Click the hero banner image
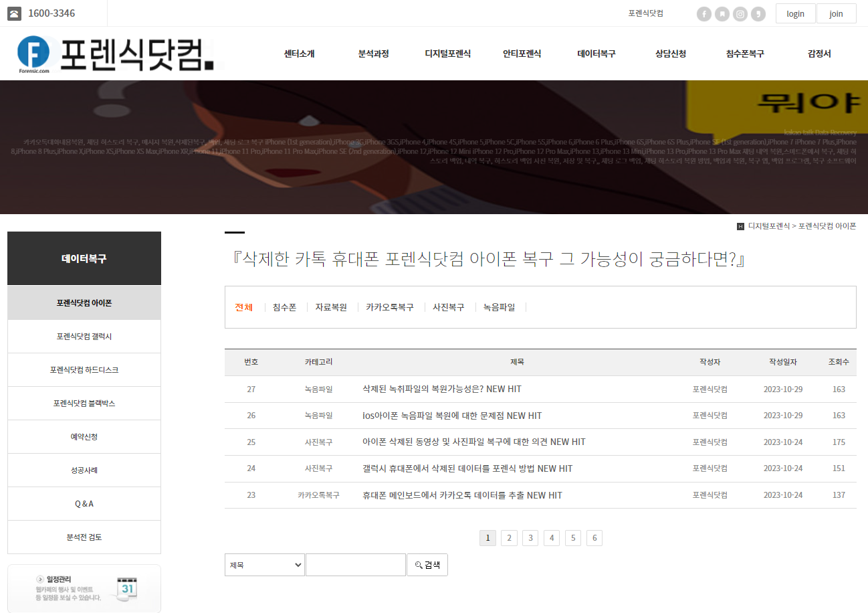The image size is (868, 613). 434,147
